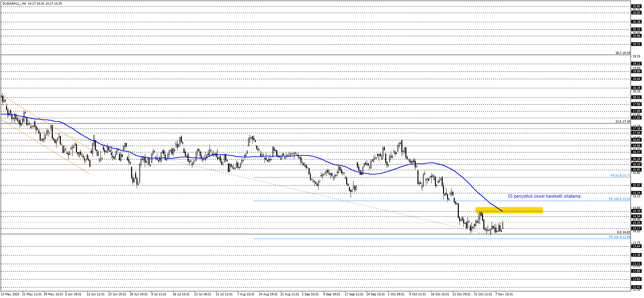Click the '1 Oct 19:31' time axis label
The height and width of the screenshot is (298, 644).
click(396, 294)
